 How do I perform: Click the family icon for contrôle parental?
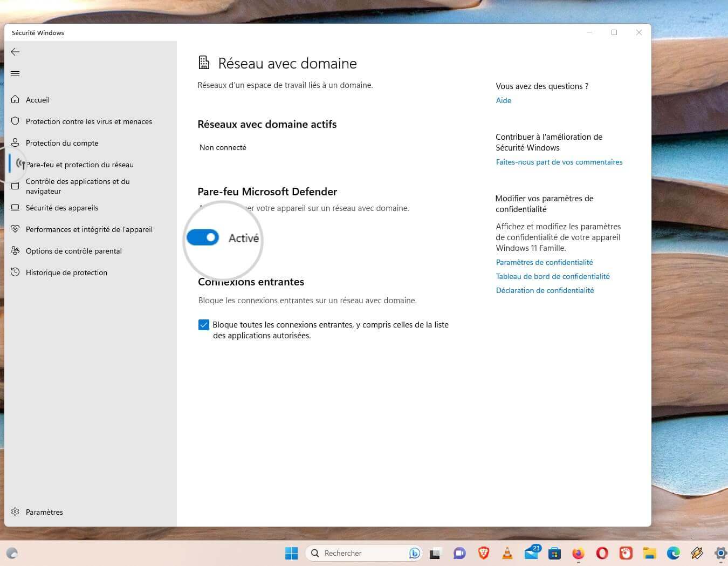tap(15, 250)
